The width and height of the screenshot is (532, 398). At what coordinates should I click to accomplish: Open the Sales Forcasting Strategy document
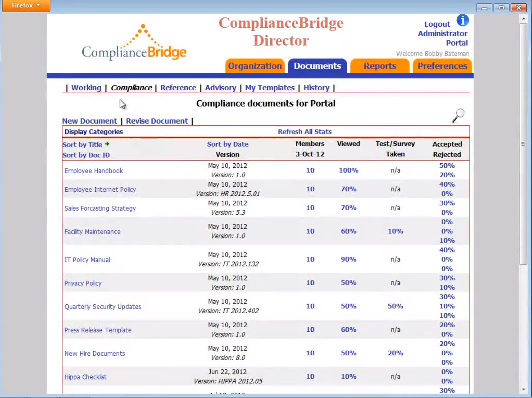coord(100,208)
